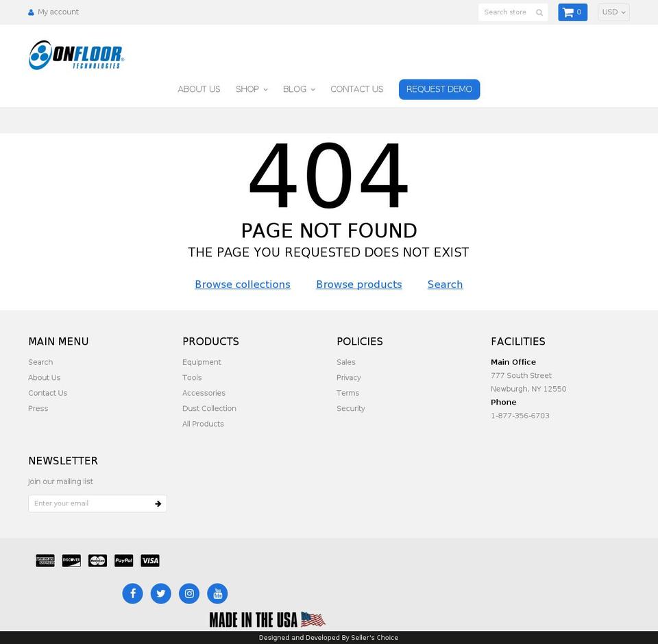Open Accessories under Products
Viewport: 658px width, 644px height.
tap(204, 393)
